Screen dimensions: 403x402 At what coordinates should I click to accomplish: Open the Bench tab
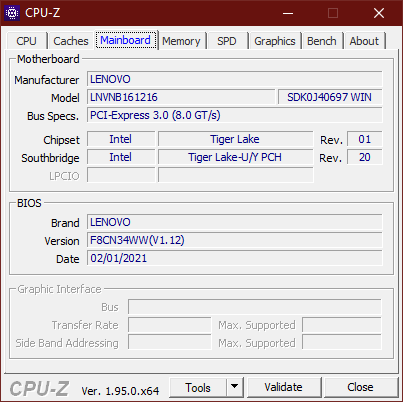[x=322, y=41]
